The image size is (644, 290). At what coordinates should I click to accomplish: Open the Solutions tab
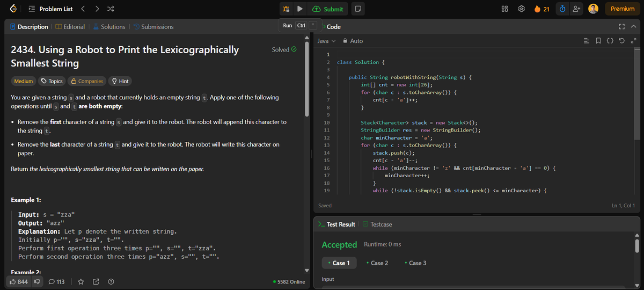click(109, 27)
